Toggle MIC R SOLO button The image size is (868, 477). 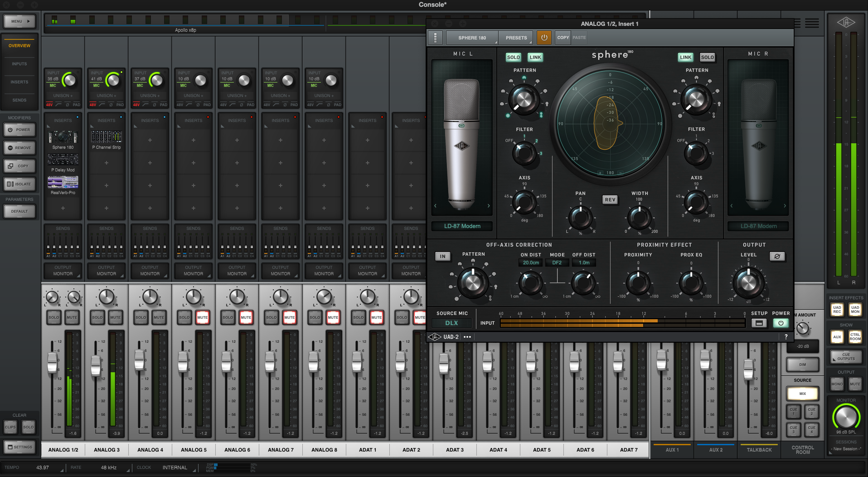(707, 57)
